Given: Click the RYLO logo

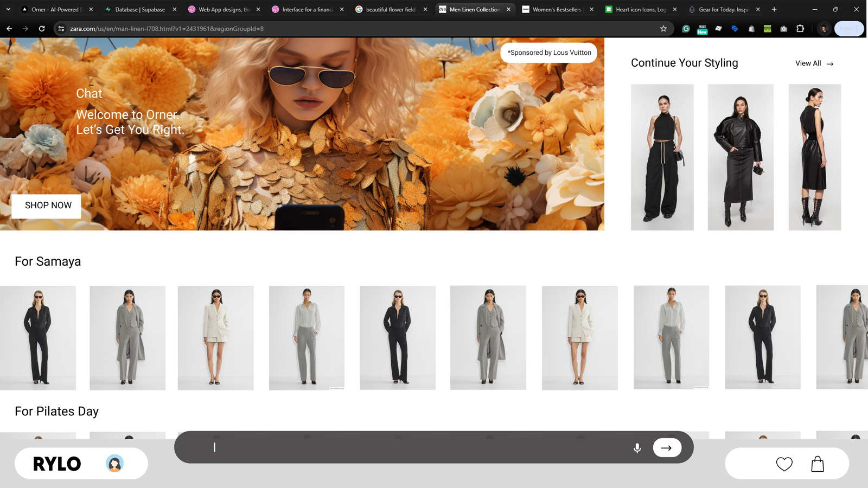Looking at the screenshot, I should coord(57,464).
